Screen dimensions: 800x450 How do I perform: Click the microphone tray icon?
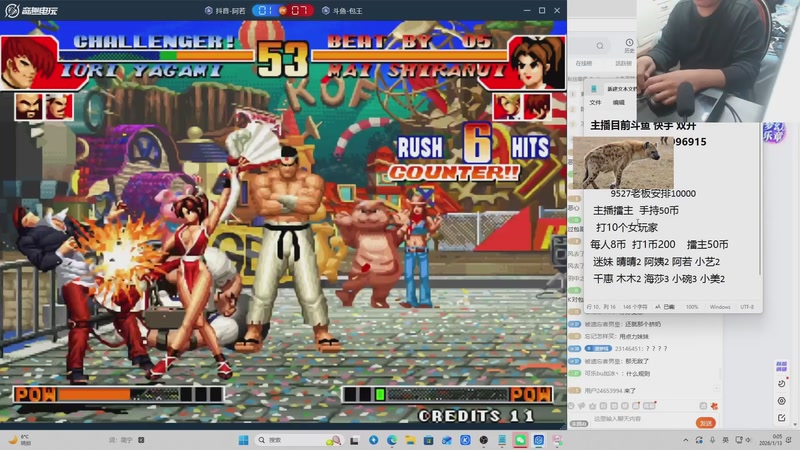713,440
